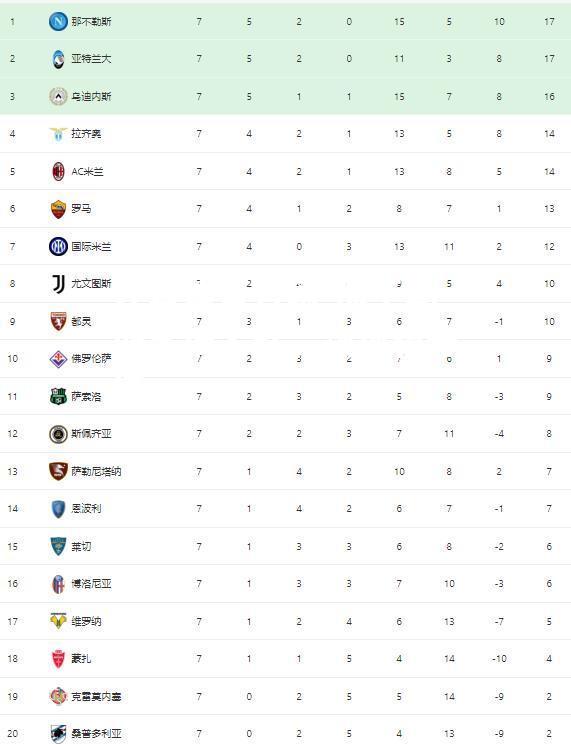The image size is (571, 744).
Task: Open the 博洛尼亚 team link
Action: [91, 584]
